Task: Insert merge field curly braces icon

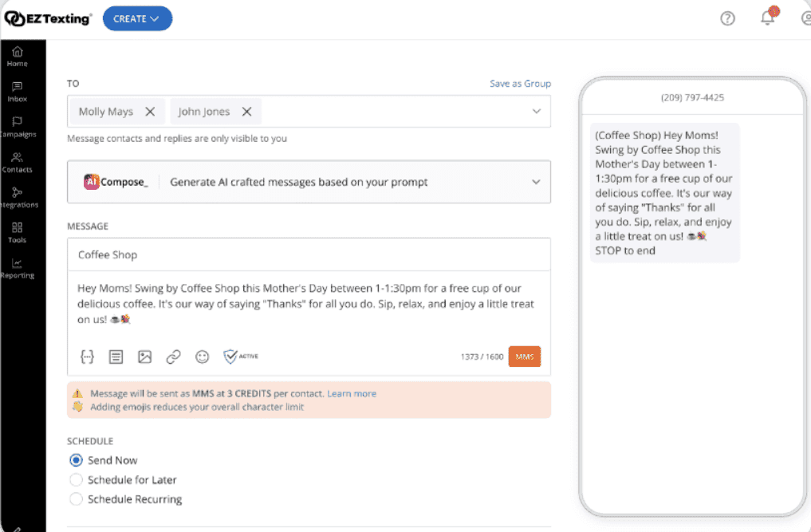Action: [87, 357]
